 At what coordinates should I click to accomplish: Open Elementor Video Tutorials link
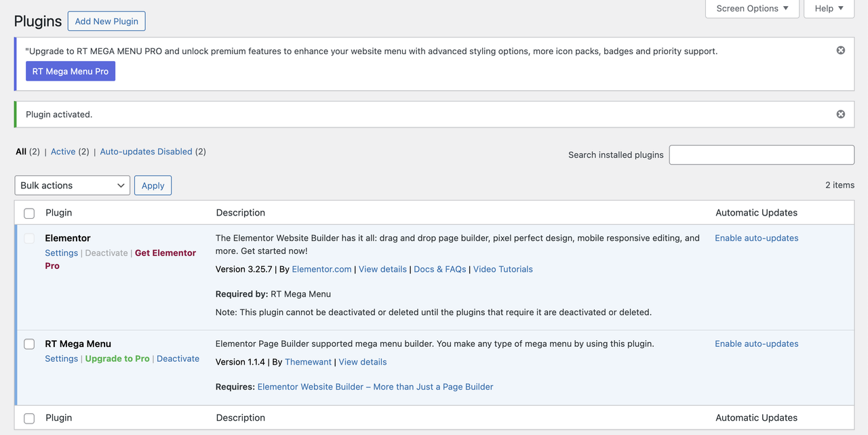pyautogui.click(x=503, y=269)
